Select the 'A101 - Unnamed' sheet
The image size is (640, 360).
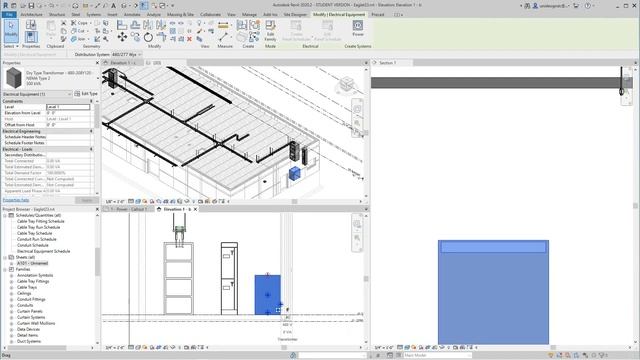32,263
